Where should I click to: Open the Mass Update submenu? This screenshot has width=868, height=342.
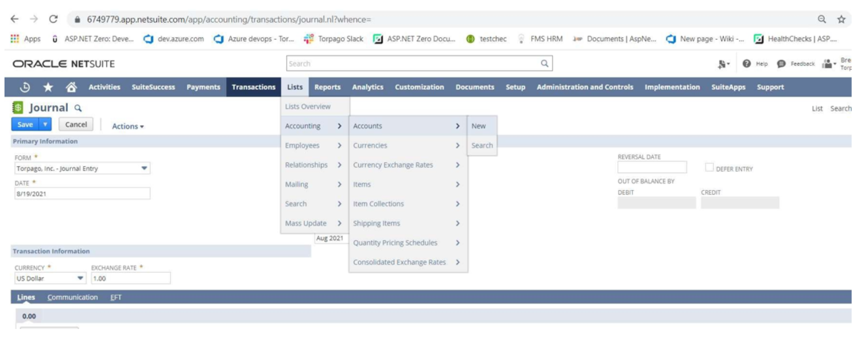pos(314,223)
